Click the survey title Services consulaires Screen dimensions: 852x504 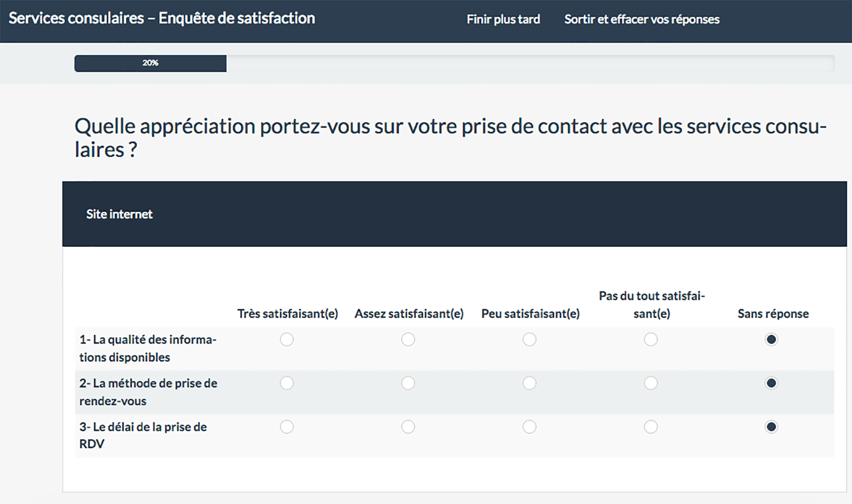pos(162,18)
